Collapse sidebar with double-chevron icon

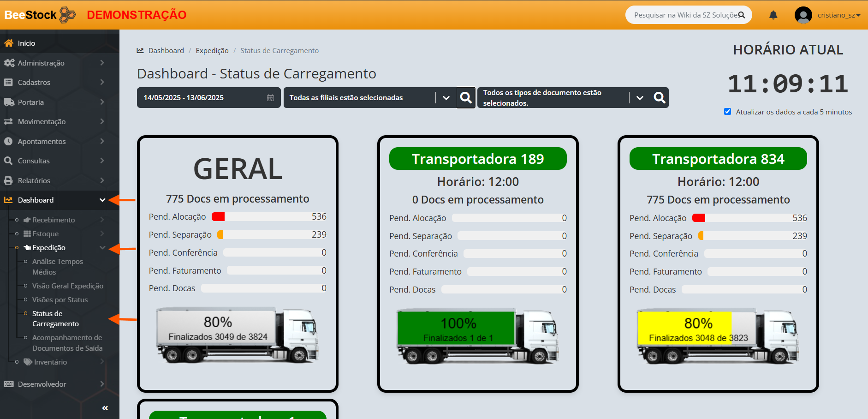(x=105, y=408)
